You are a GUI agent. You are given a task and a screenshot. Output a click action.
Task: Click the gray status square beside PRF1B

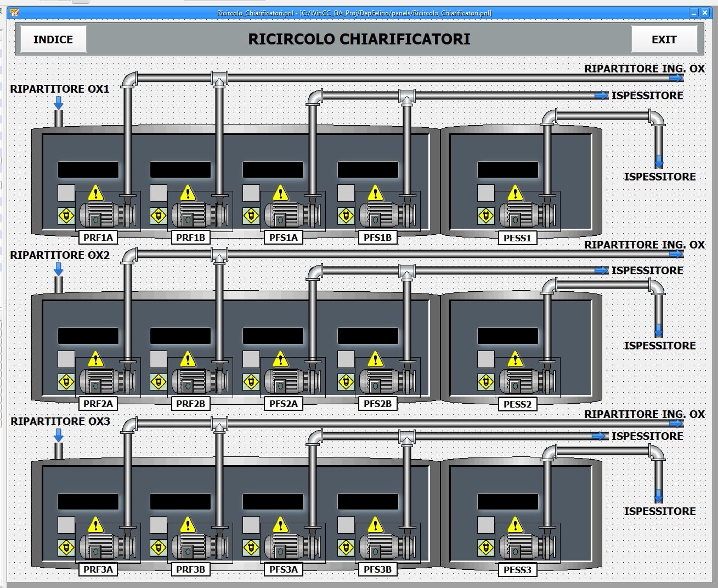tap(159, 193)
